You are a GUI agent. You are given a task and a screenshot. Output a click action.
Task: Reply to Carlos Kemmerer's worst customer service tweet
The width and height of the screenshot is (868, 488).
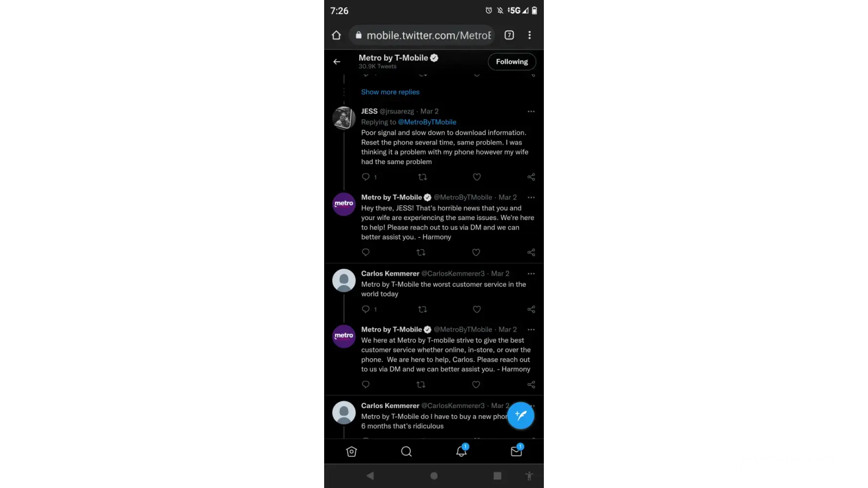click(366, 309)
